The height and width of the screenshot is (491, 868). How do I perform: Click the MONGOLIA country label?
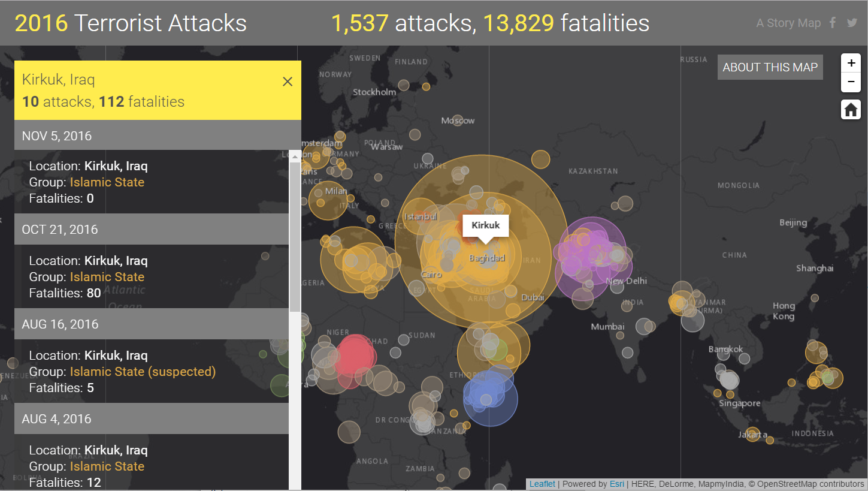739,185
